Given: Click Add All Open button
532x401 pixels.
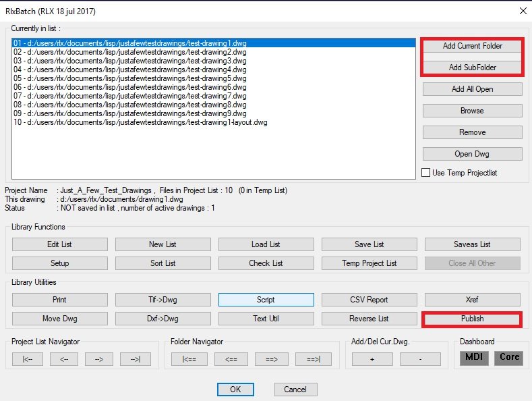Looking at the screenshot, I should [x=472, y=89].
